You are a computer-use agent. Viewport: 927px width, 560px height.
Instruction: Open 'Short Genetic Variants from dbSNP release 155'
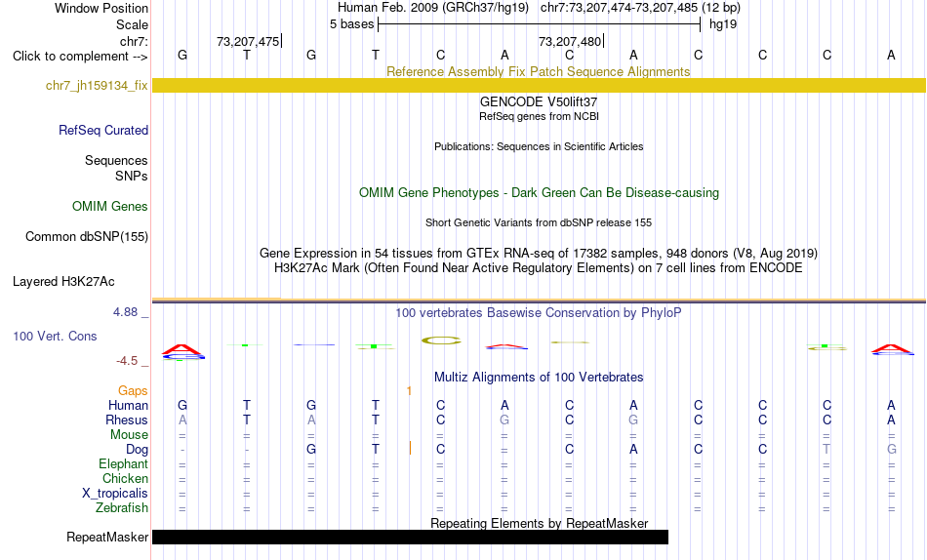539,223
